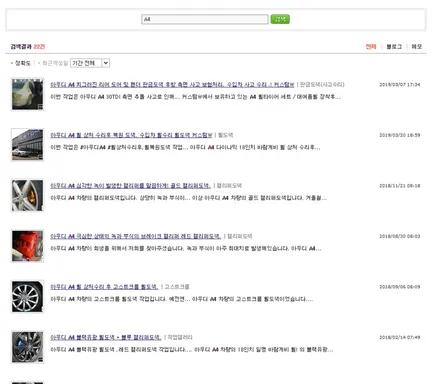This screenshot has height=384, width=440.
Task: Open the Audi A4 레드 캘리퍼도색 post title
Action: click(136, 236)
